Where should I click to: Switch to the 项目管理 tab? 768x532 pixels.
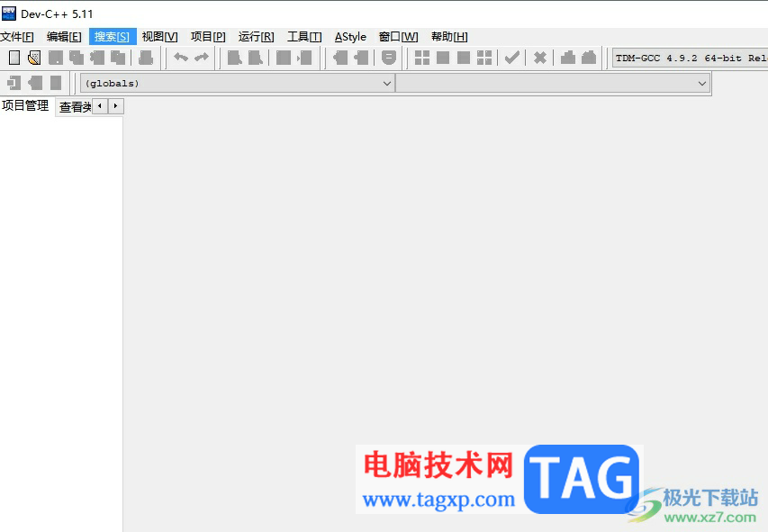coord(25,105)
